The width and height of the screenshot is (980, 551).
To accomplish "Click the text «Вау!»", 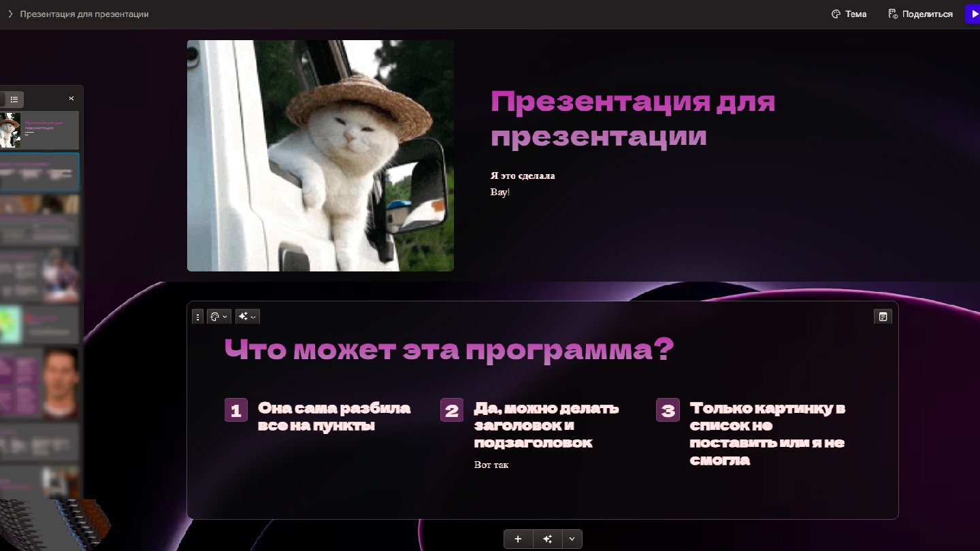I will [500, 192].
